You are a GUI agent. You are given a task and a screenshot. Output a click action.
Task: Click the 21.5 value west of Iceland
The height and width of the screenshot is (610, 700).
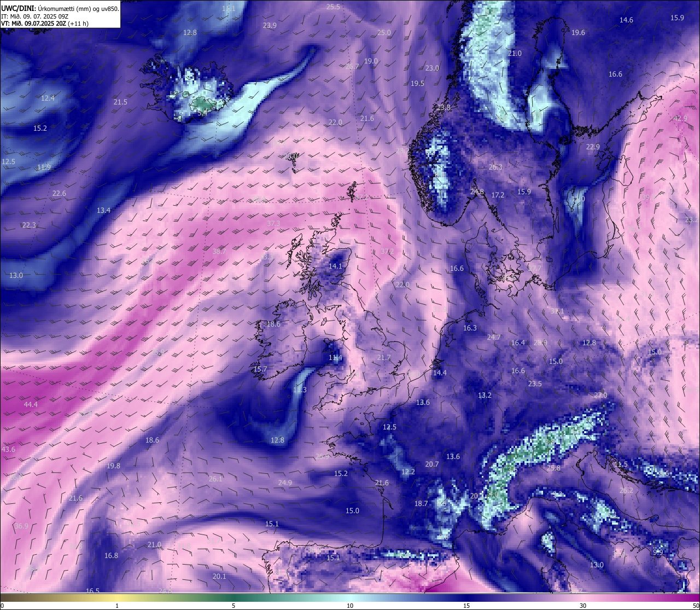120,102
